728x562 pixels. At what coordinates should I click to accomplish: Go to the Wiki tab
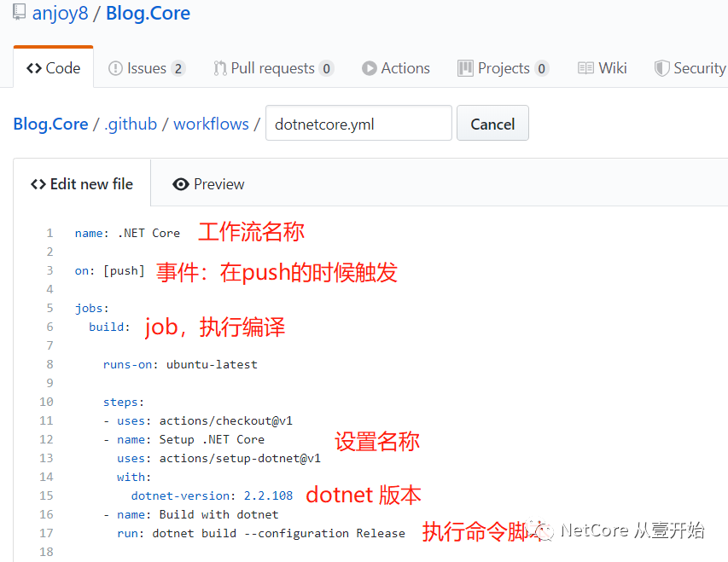(x=603, y=68)
